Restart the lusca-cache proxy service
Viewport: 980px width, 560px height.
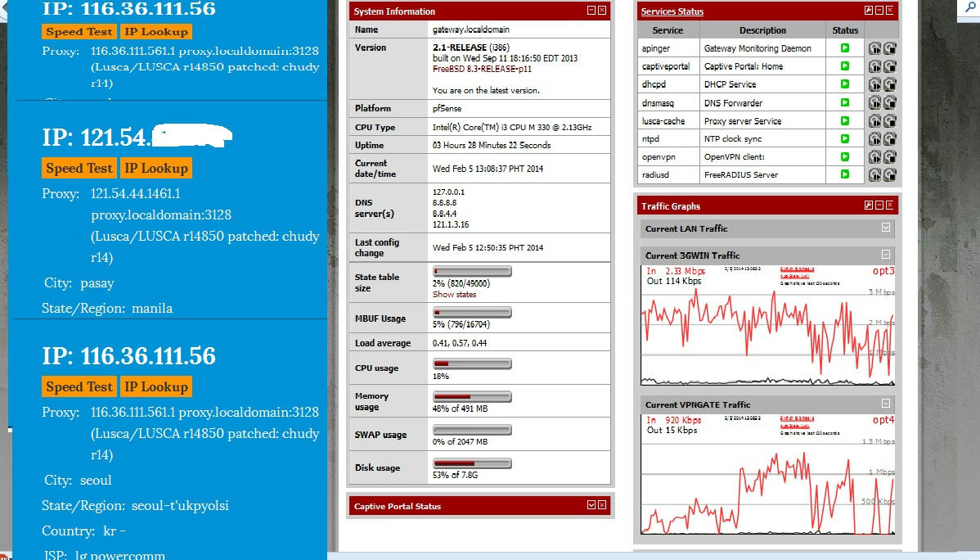pyautogui.click(x=874, y=120)
